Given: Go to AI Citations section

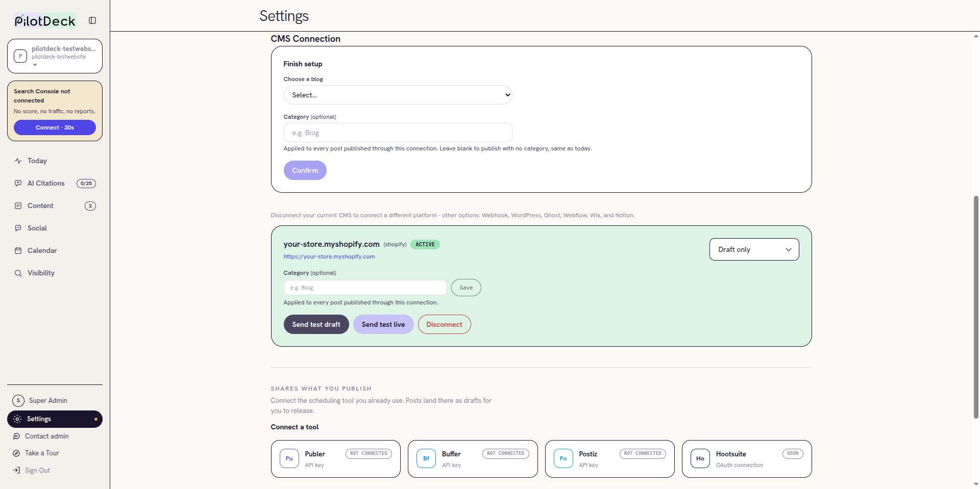Looking at the screenshot, I should [x=55, y=183].
